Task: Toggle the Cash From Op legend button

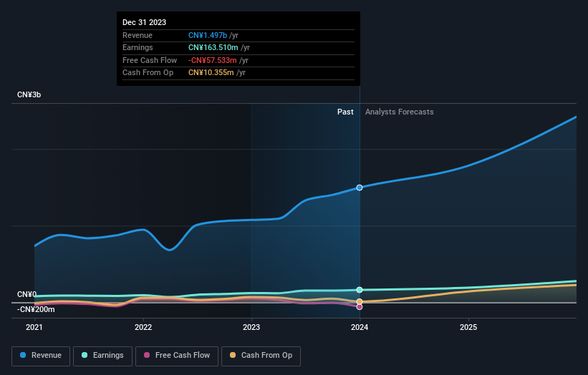Action: tap(261, 356)
